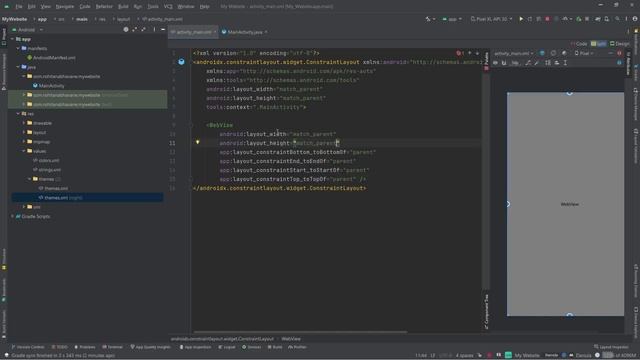Expand the mipmap folder
Screen dimensions: 640x360
(x=24, y=142)
